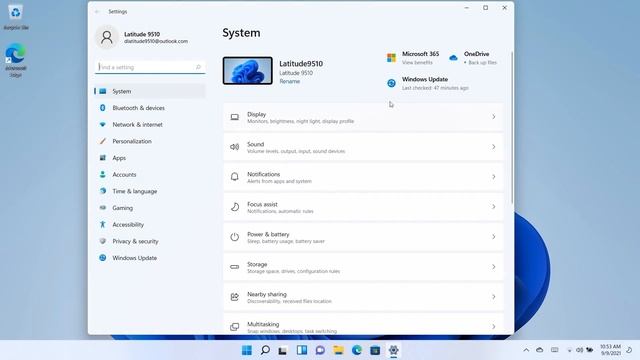The width and height of the screenshot is (640, 360).
Task: Click the Power & battery icon
Action: tap(235, 237)
